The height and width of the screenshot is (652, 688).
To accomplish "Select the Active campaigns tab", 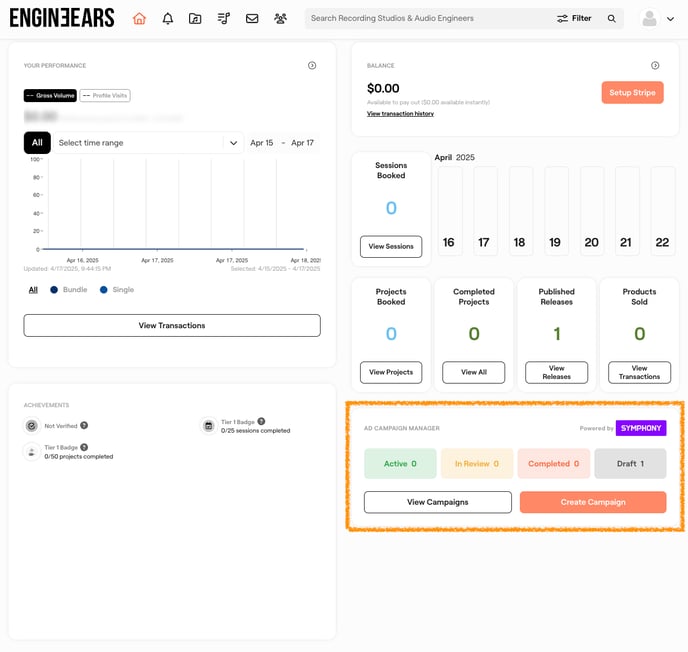I will coord(400,464).
